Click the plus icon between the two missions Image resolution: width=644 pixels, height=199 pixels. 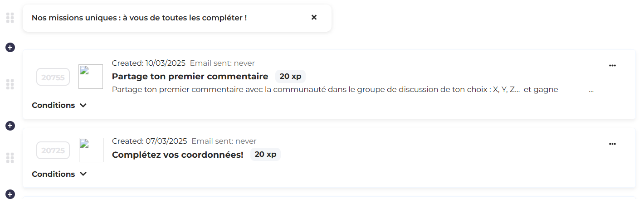tap(10, 126)
